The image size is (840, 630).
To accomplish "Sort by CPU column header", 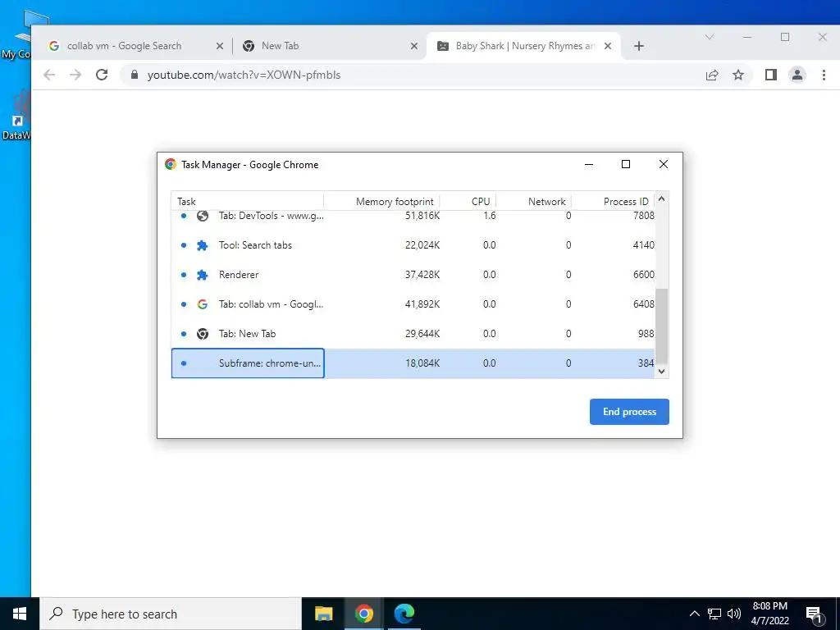I will click(468, 202).
